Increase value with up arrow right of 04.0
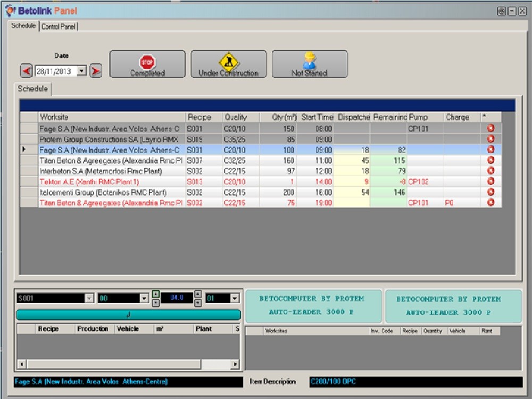 click(198, 294)
